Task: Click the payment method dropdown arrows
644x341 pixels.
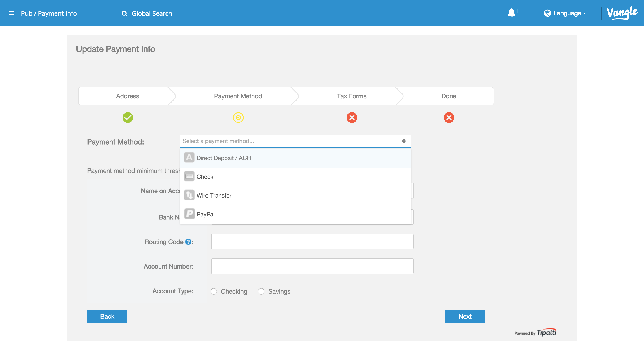Action: 403,141
